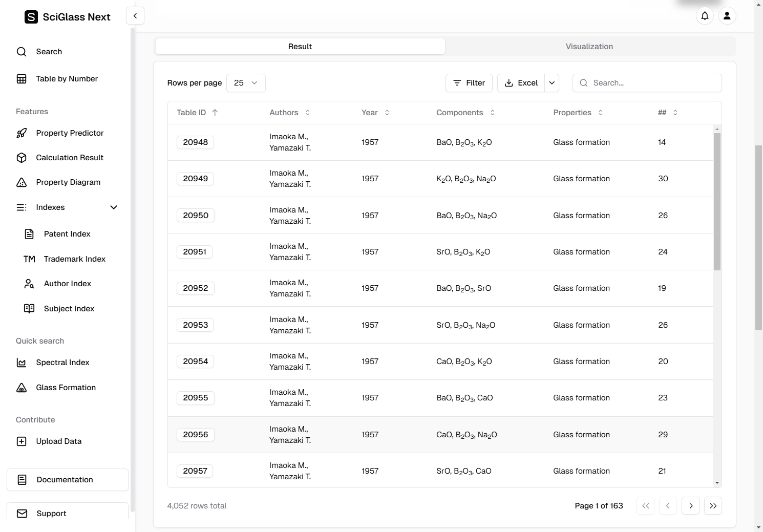The width and height of the screenshot is (763, 532).
Task: Jump to last page of results
Action: click(x=713, y=506)
